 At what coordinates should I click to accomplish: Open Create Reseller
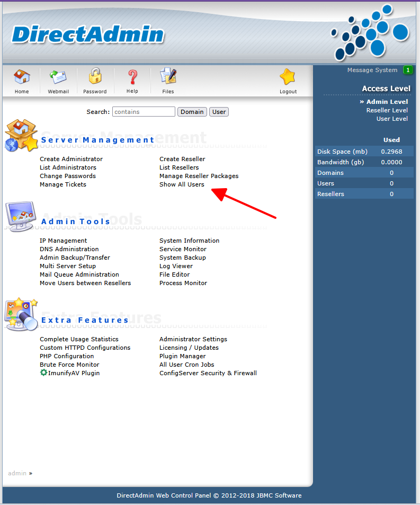(x=182, y=159)
